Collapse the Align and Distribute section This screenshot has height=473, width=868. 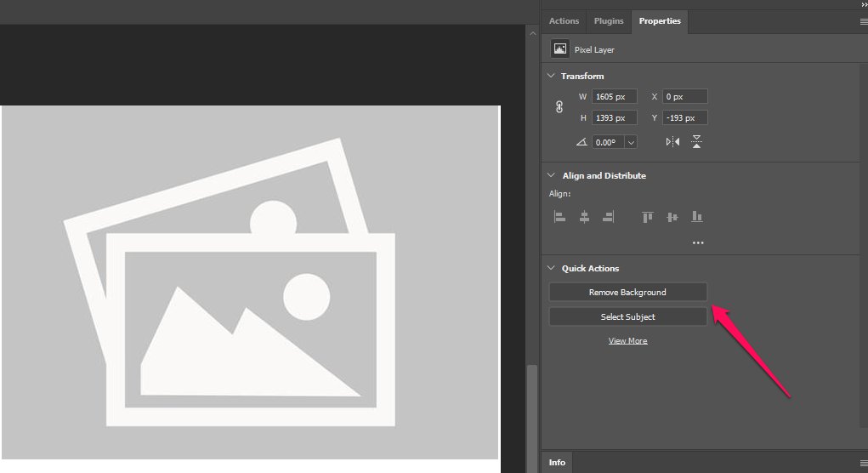pos(551,175)
